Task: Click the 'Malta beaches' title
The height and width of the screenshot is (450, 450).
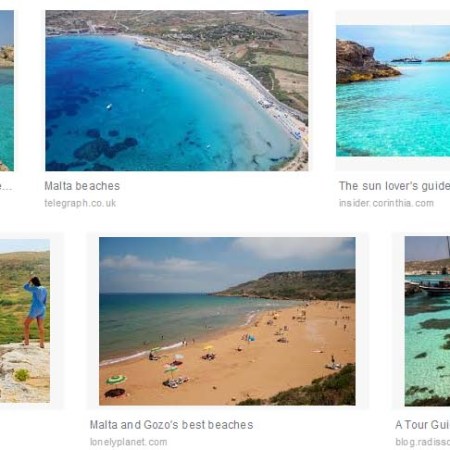Action: tap(82, 186)
